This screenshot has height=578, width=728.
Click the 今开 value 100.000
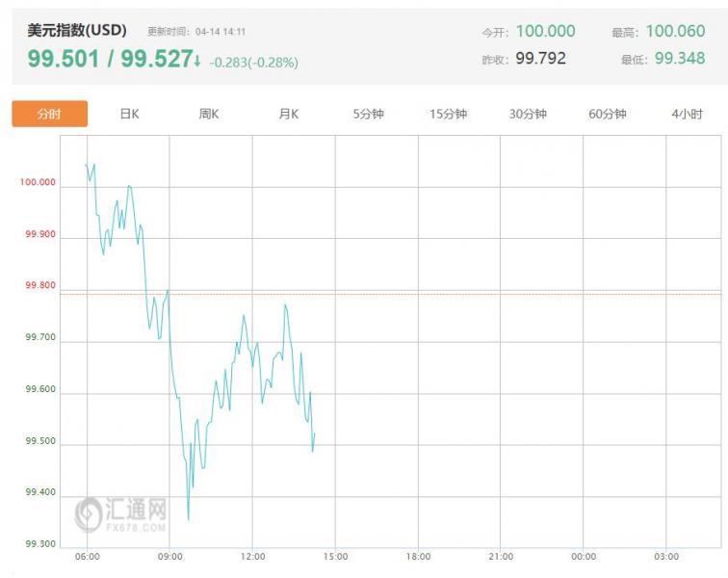[545, 32]
